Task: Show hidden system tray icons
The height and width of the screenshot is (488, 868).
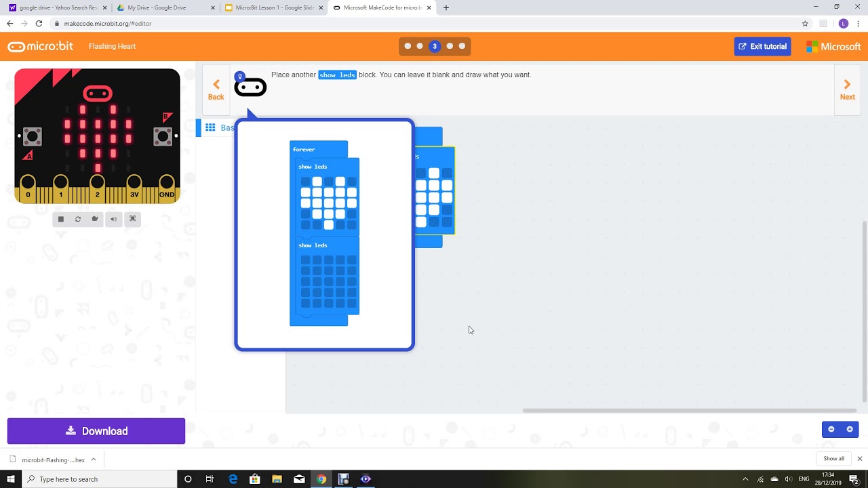Action: coord(745,479)
